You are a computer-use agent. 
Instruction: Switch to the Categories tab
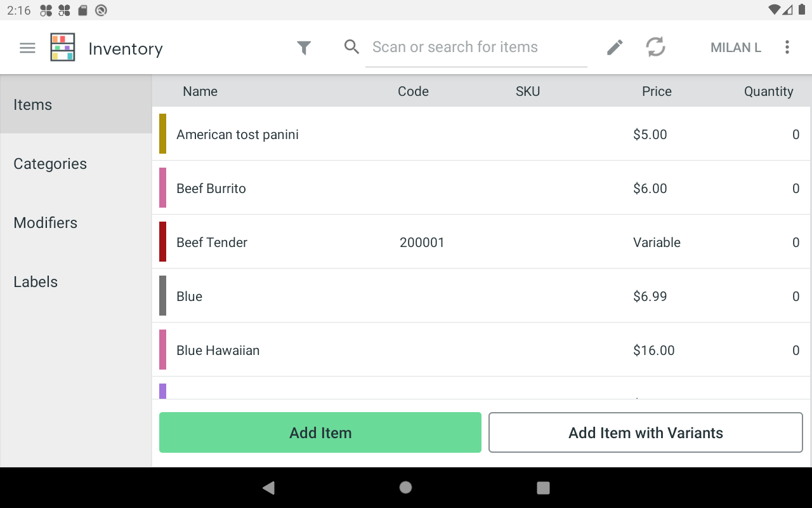(50, 164)
